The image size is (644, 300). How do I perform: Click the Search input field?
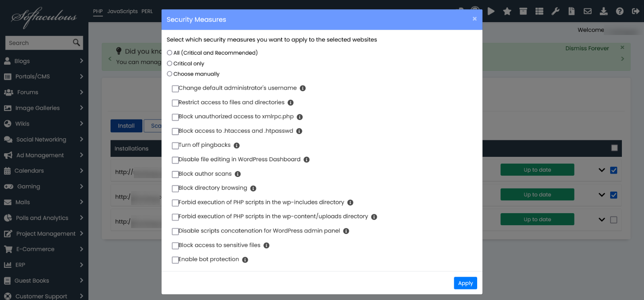38,43
